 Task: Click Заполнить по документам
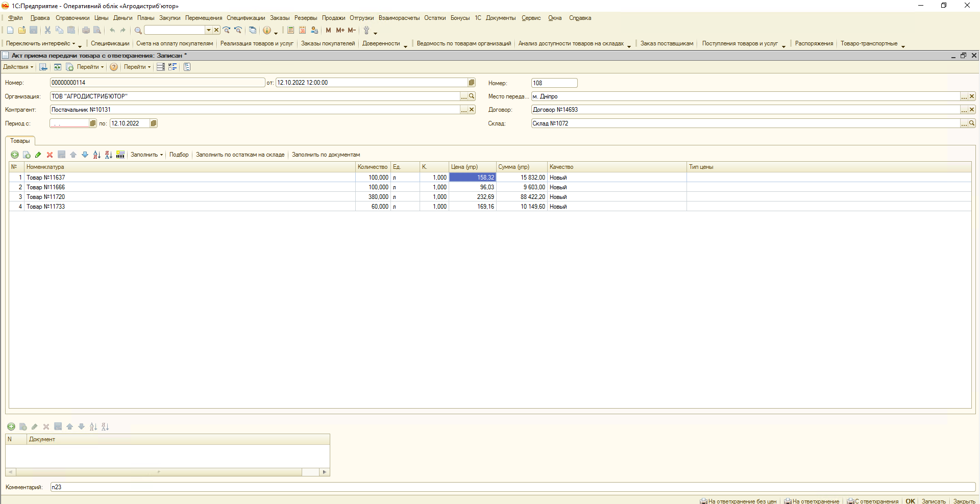pos(326,155)
